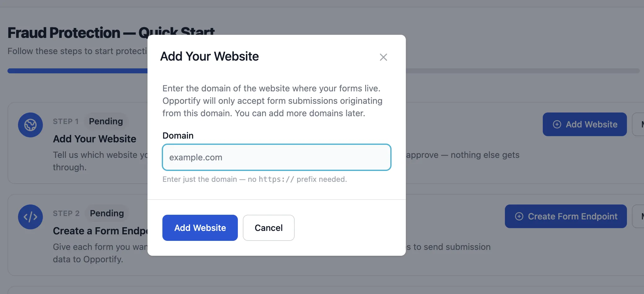Select the Add Website button in the dialog
The height and width of the screenshot is (294, 644).
tap(200, 227)
